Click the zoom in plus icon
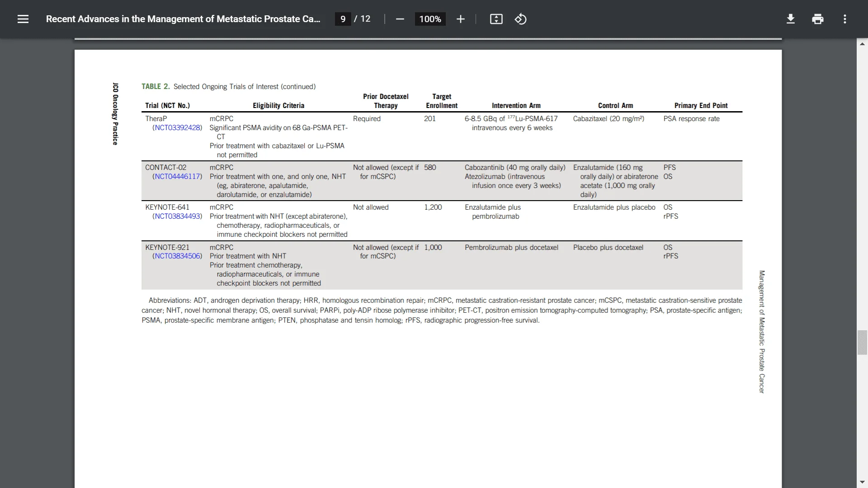Viewport: 868px width, 488px height. (x=460, y=19)
